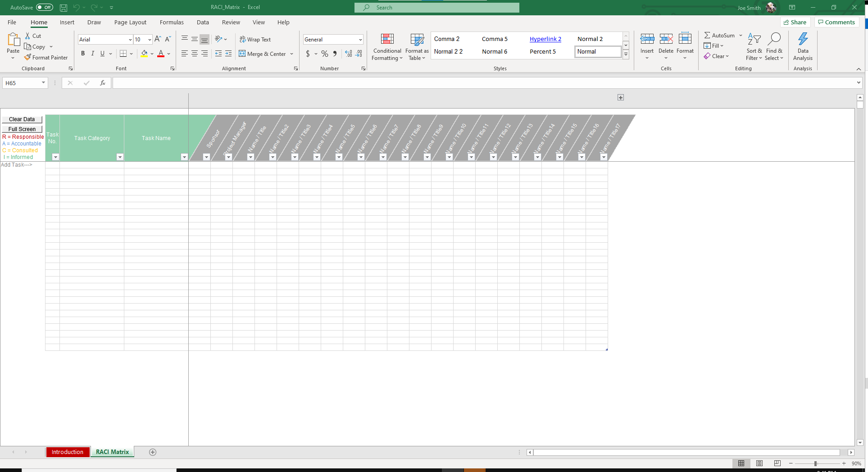Click in the formula bar input
Viewport: 868px width, 472px height.
484,83
